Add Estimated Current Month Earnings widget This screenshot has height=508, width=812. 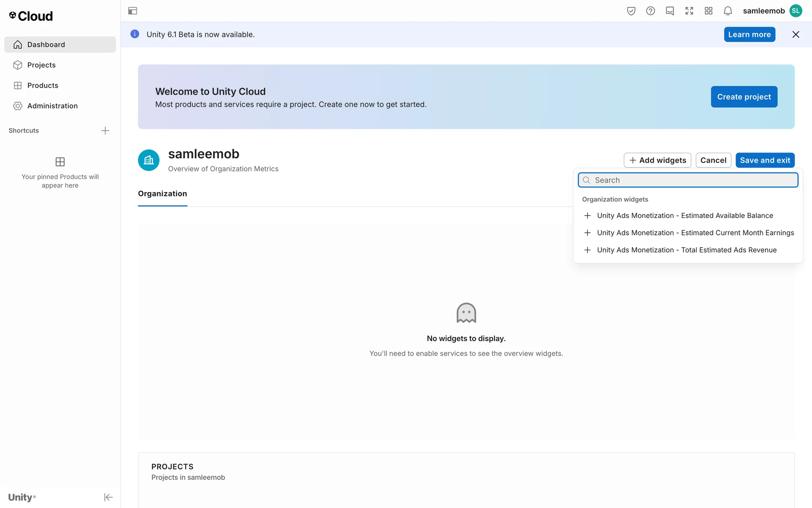pyautogui.click(x=695, y=233)
